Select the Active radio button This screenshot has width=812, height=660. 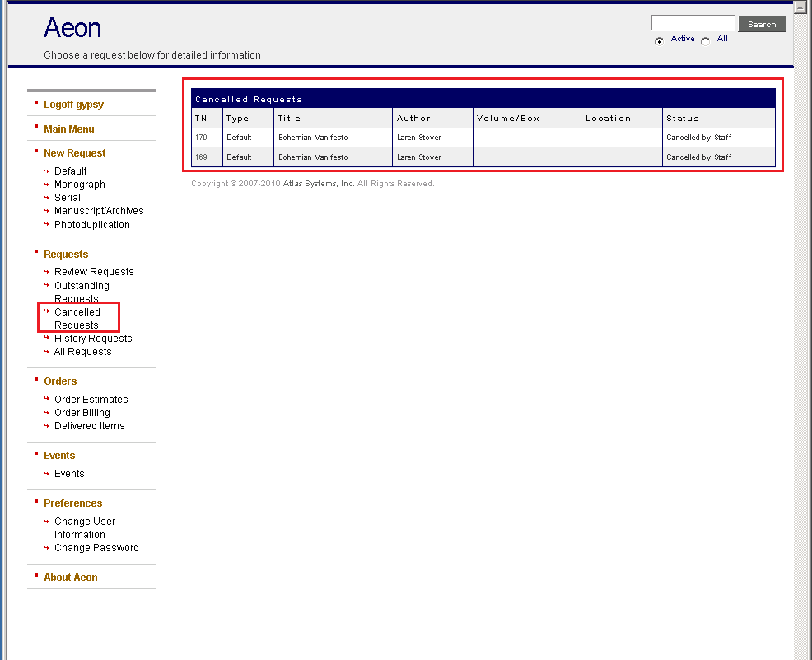point(659,40)
